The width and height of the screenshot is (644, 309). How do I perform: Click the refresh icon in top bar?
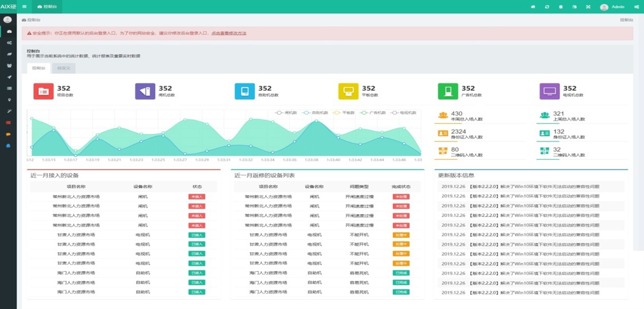pyautogui.click(x=547, y=7)
